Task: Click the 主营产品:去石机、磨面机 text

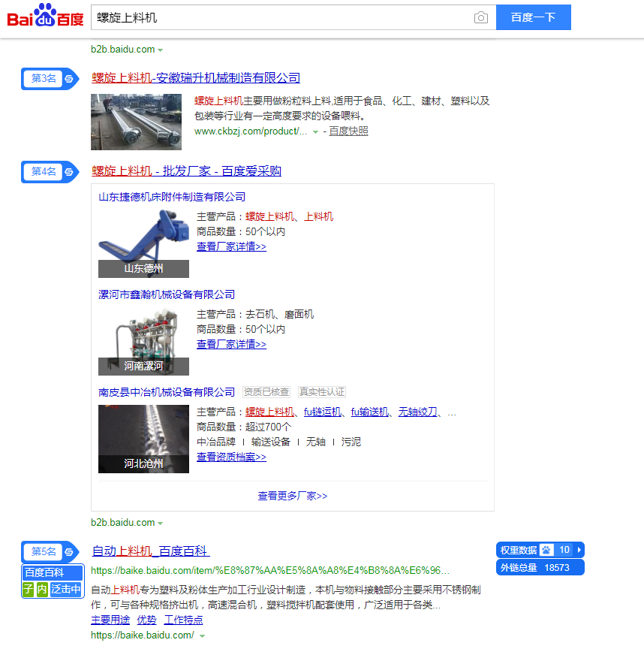Action: coord(255,314)
